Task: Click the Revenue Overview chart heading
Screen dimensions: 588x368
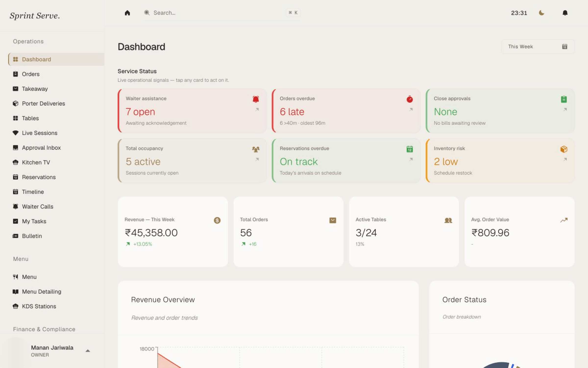Action: tap(163, 300)
